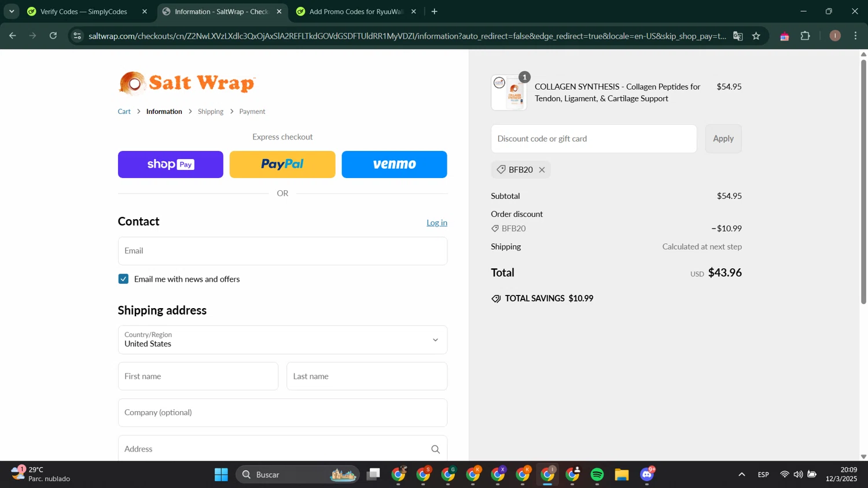
Task: Click the Payment breadcrumb step
Action: click(x=252, y=112)
